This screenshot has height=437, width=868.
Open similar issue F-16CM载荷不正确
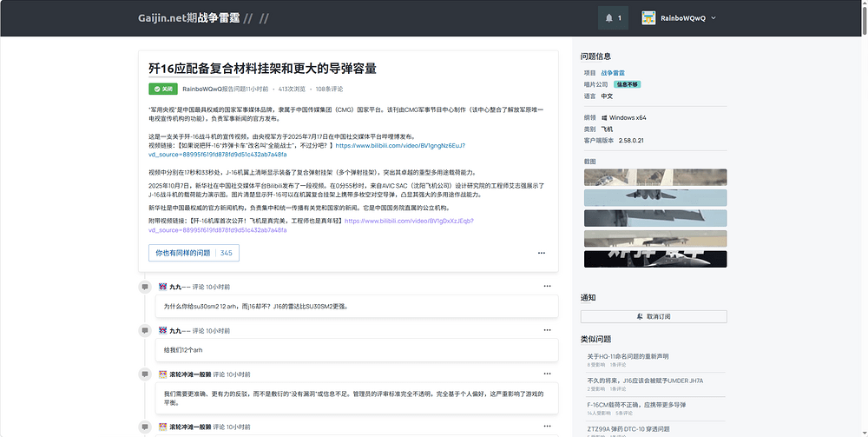coord(636,405)
